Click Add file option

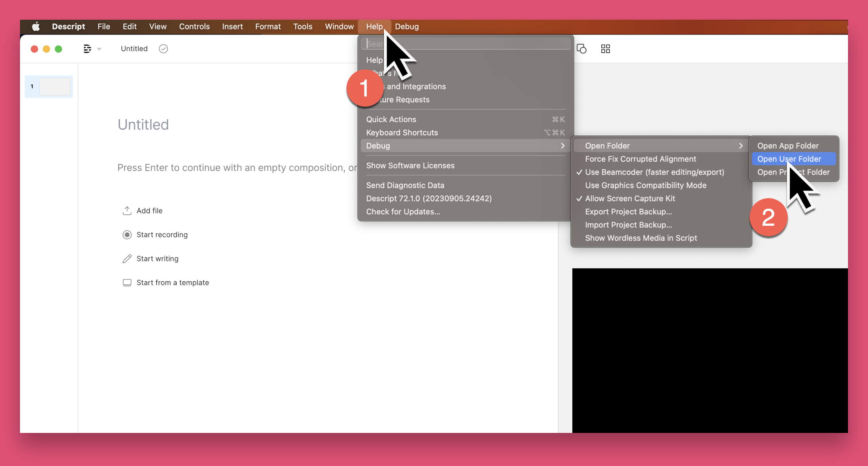(x=149, y=211)
